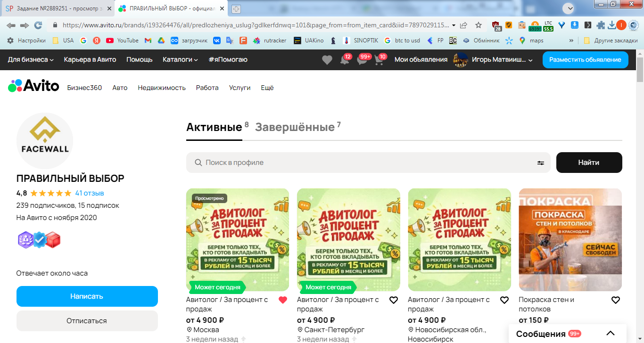Click Разместить объявление button
This screenshot has height=343, width=644.
click(586, 60)
